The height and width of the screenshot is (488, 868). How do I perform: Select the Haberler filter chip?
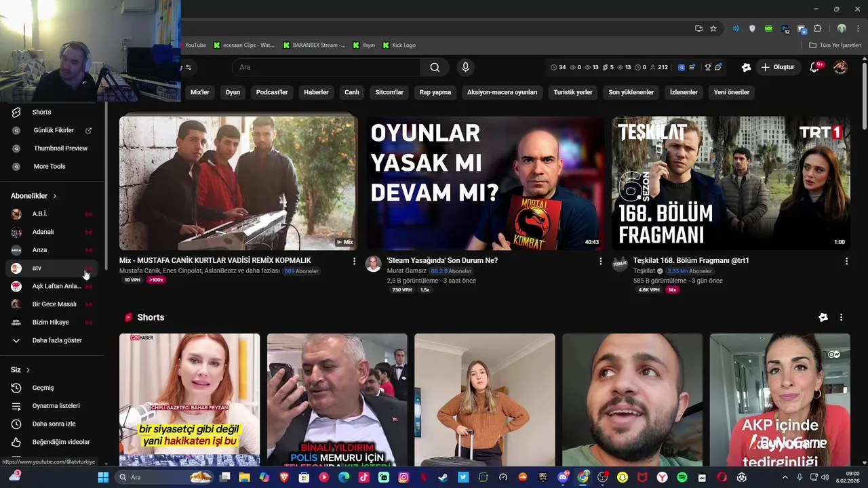click(316, 92)
